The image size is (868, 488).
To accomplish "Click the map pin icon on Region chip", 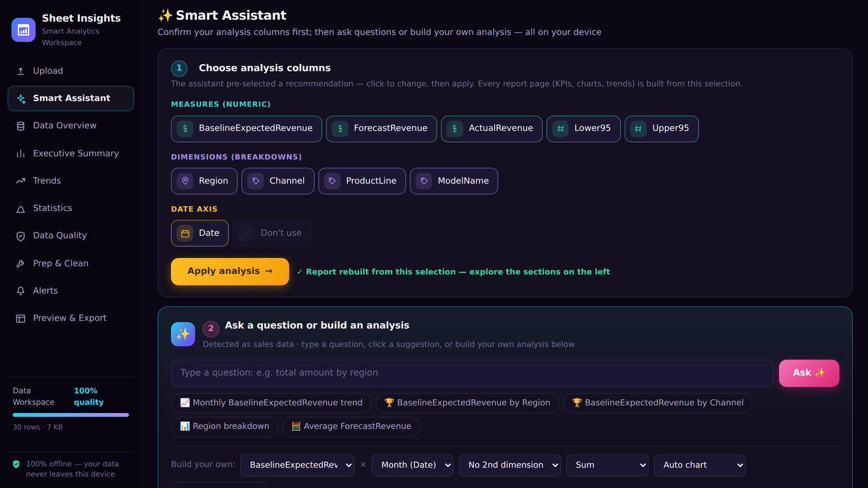I will click(x=185, y=181).
